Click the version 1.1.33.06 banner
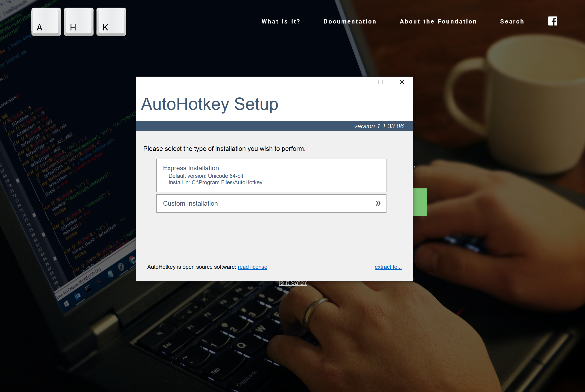Viewport: 585px width, 392px height. point(378,126)
